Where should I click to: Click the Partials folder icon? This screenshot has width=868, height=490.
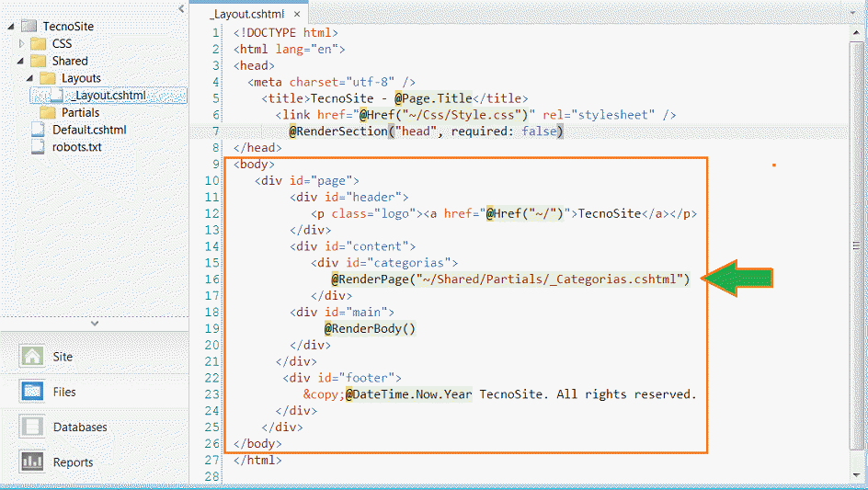tap(48, 112)
